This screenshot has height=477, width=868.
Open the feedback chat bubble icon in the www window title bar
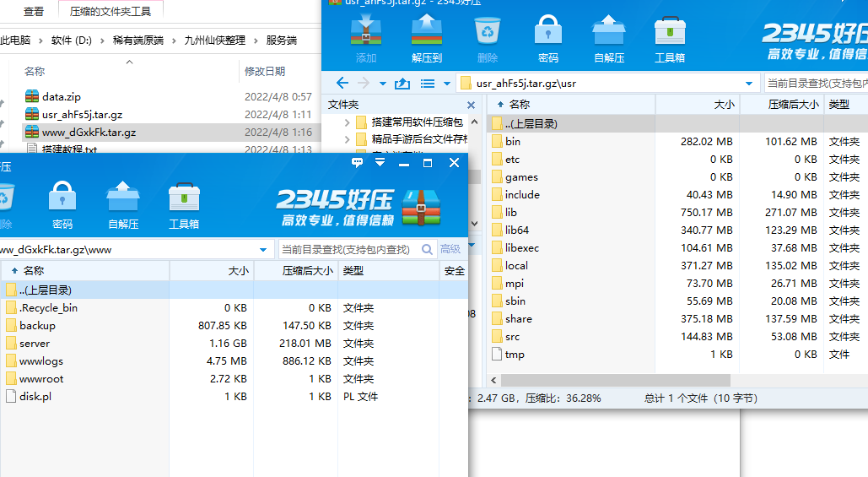click(357, 162)
